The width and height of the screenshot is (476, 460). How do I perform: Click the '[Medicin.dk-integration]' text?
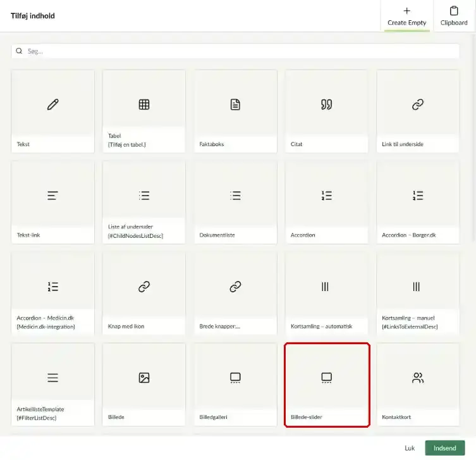coord(46,326)
